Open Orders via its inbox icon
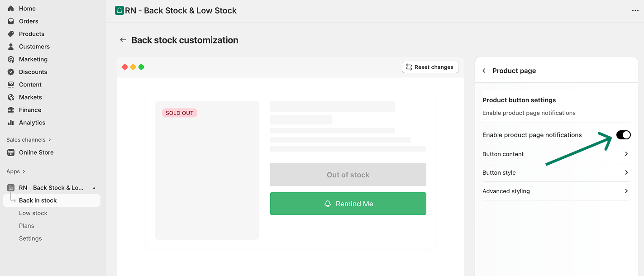644x276 pixels. 11,21
